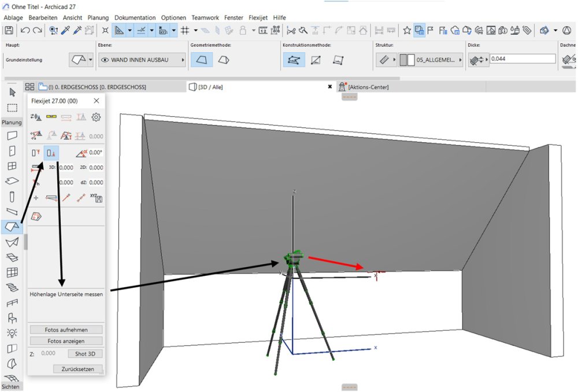Click Flexijet connect device icon
Image resolution: width=578 pixels, height=392 pixels.
(36, 117)
